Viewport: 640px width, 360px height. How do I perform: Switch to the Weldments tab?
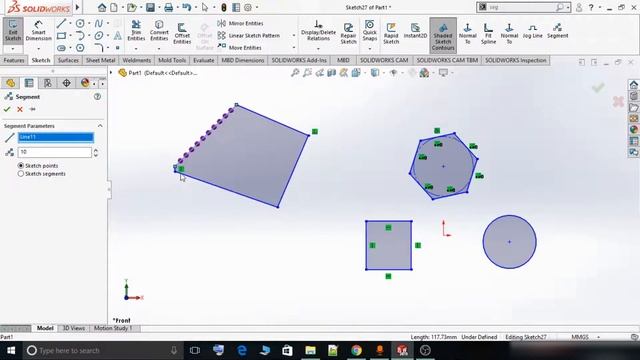pos(137,60)
